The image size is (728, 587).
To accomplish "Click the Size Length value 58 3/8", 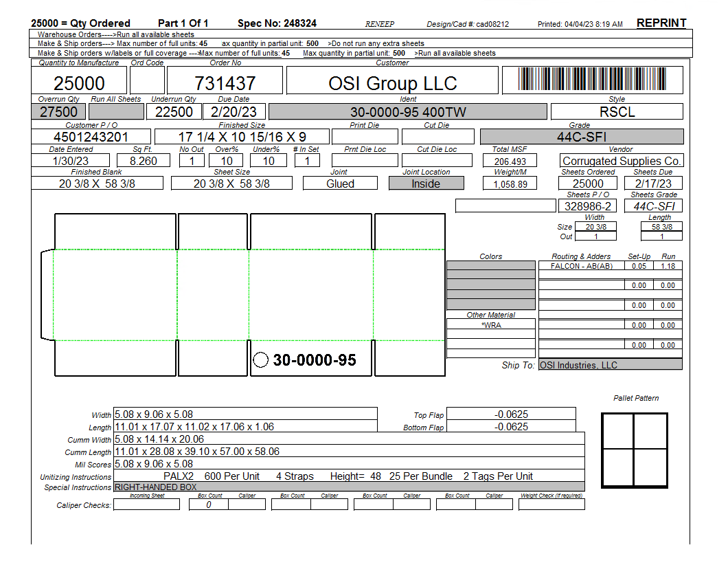I will point(661,227).
